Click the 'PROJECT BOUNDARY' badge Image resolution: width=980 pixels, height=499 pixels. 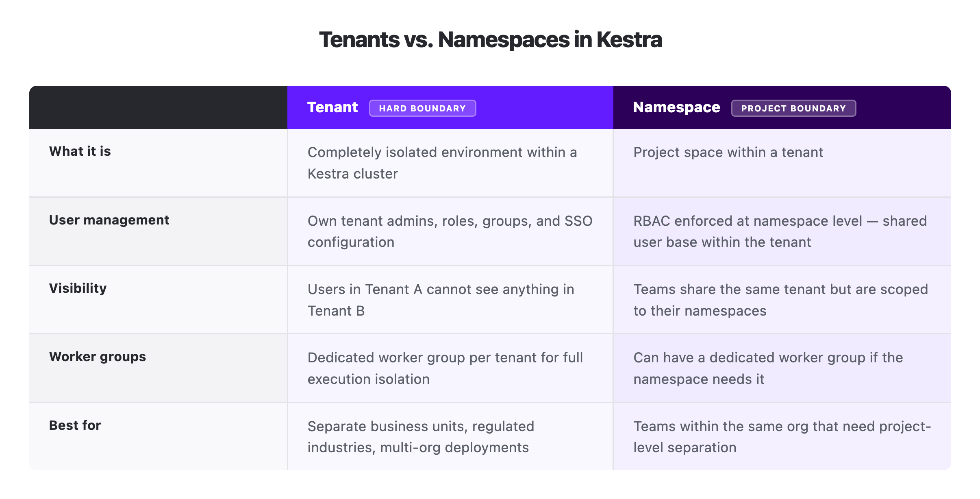coord(793,108)
